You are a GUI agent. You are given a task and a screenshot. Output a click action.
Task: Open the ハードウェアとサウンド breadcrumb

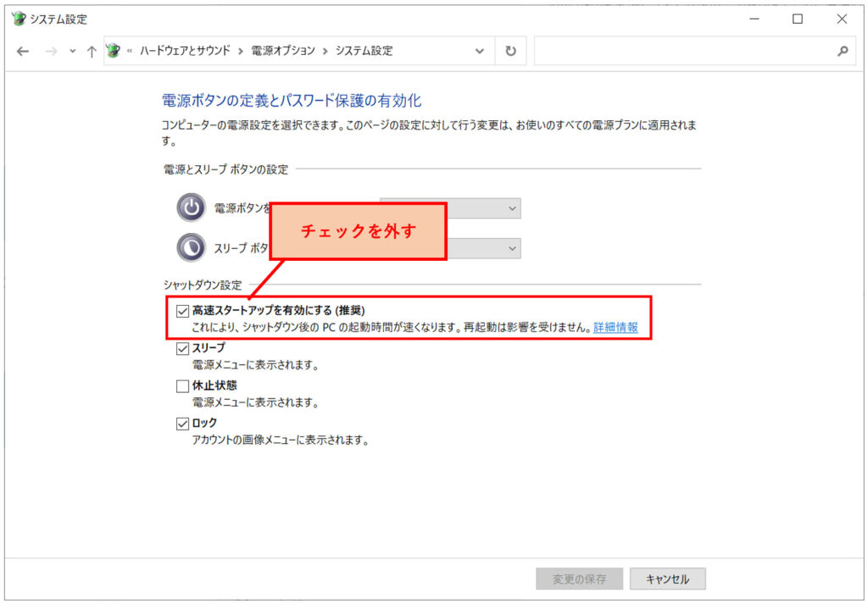click(x=185, y=51)
